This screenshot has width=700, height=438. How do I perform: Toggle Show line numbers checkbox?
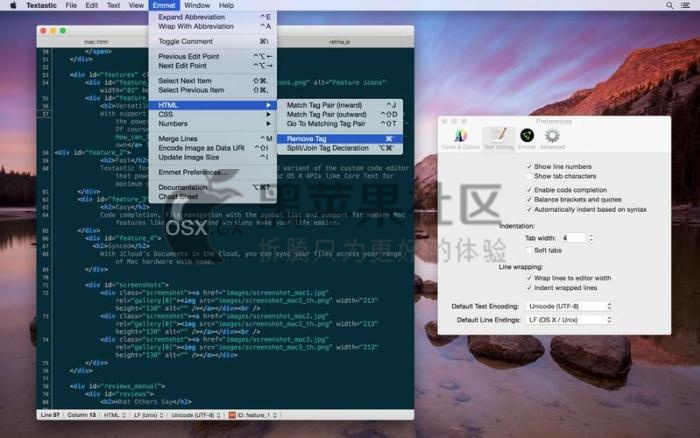[529, 166]
